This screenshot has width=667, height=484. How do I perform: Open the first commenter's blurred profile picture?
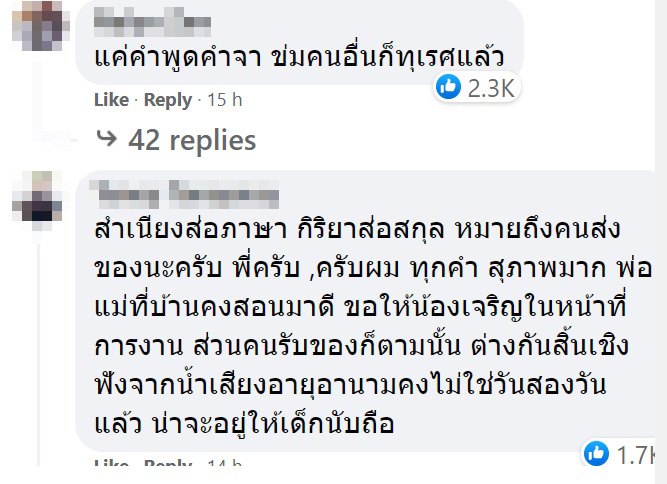click(x=37, y=22)
